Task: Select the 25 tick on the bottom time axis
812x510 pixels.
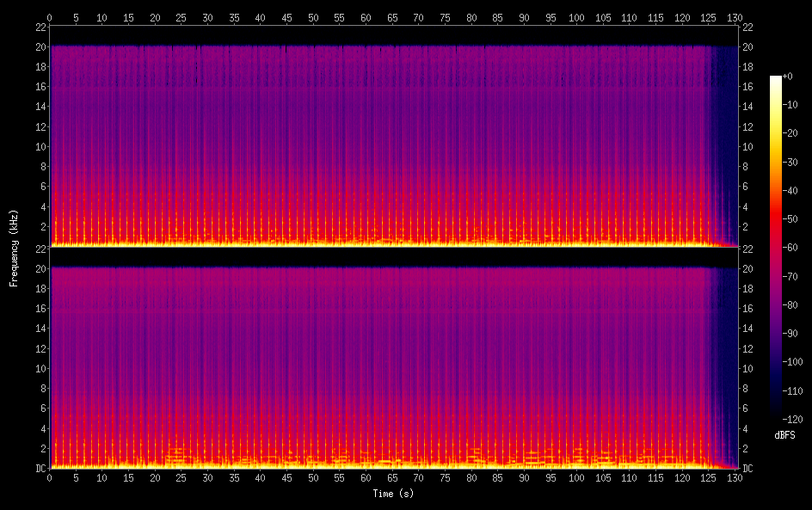Action: coord(181,477)
